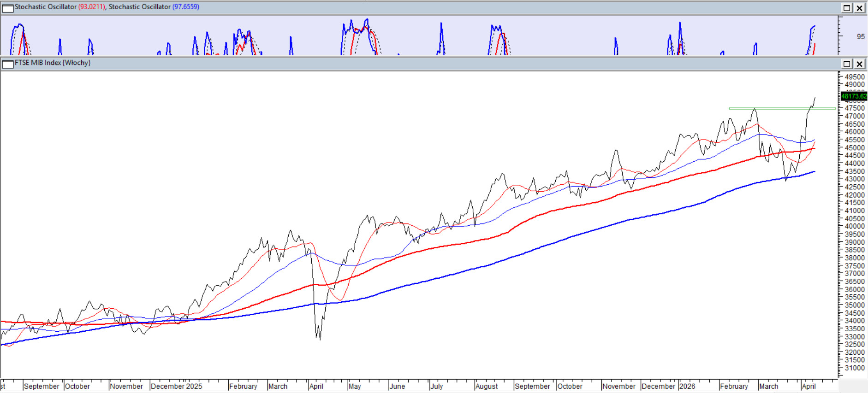Select the 2026 year marker on timeline

687,386
